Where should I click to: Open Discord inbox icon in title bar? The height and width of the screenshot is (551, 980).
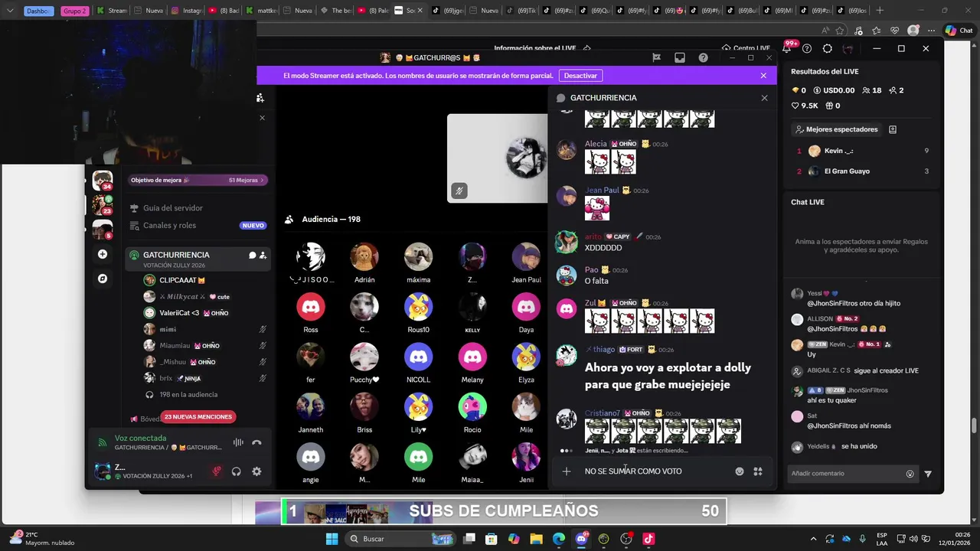coord(679,57)
